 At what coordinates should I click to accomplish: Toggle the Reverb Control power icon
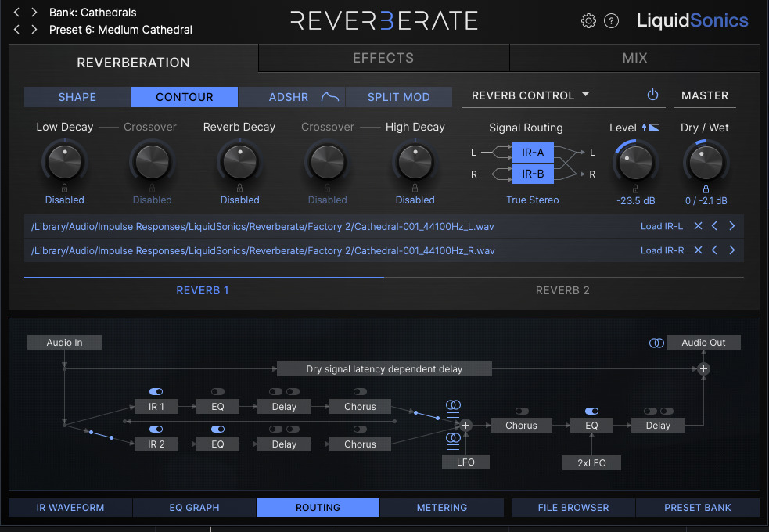tap(652, 95)
